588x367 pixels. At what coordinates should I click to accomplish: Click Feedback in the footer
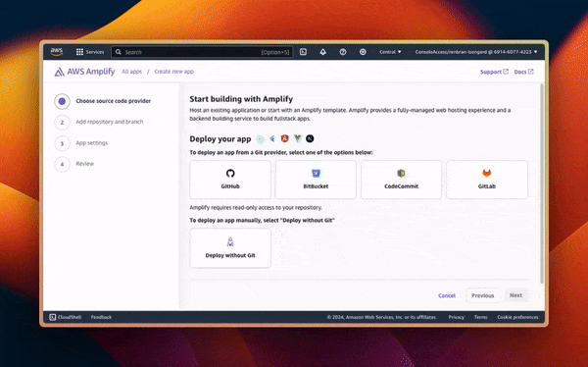101,317
